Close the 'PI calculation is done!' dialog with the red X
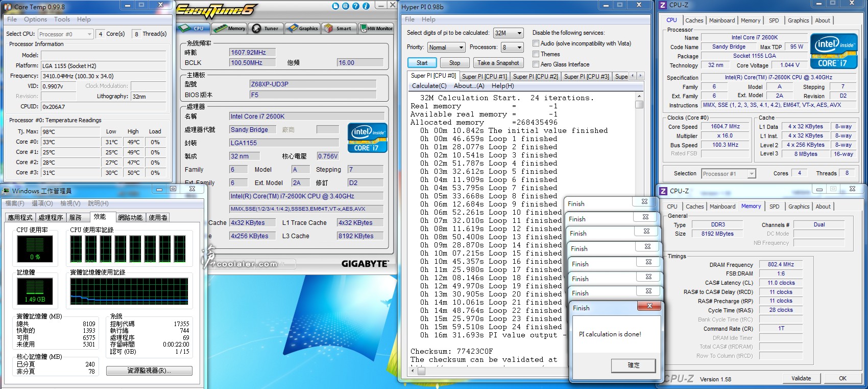868x389 pixels. [649, 306]
